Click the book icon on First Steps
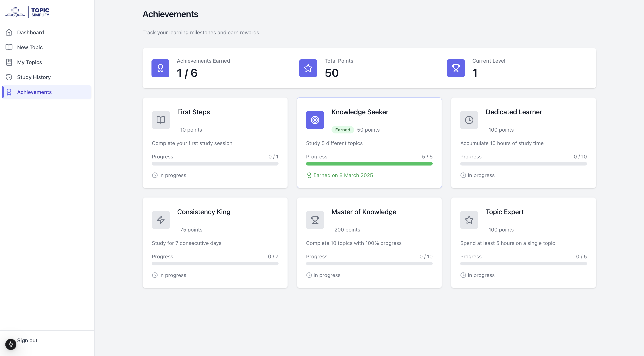This screenshot has height=356, width=644. 160,120
